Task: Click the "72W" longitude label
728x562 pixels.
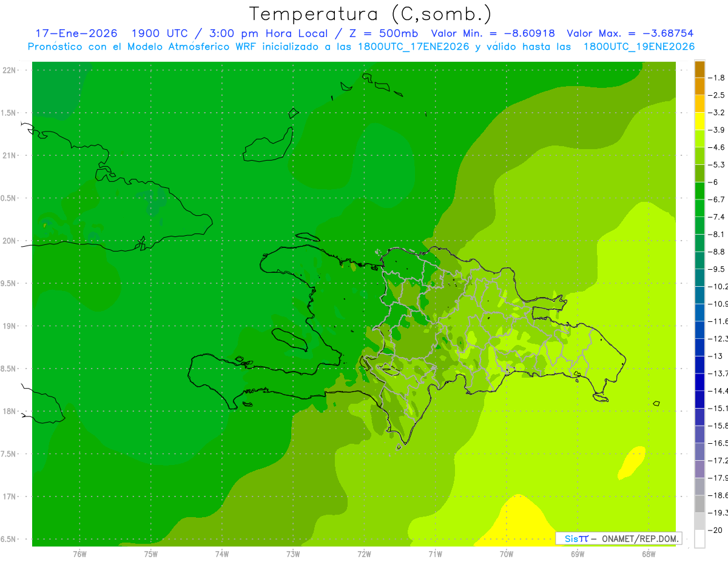Action: click(364, 554)
